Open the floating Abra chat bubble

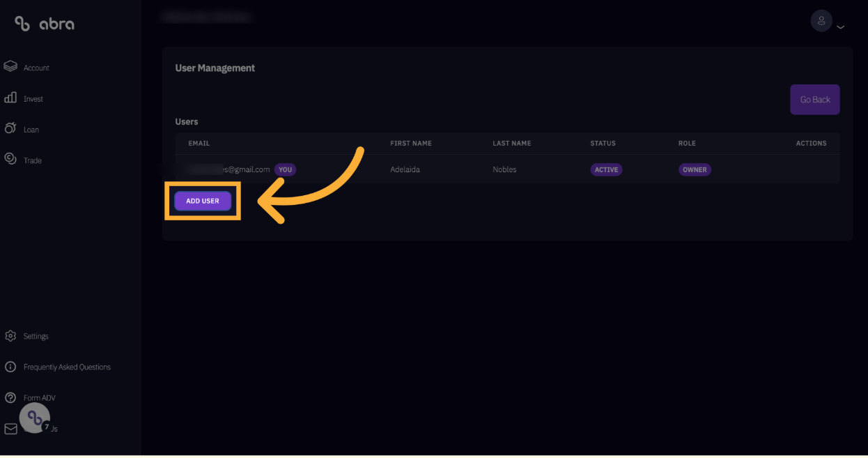point(35,418)
